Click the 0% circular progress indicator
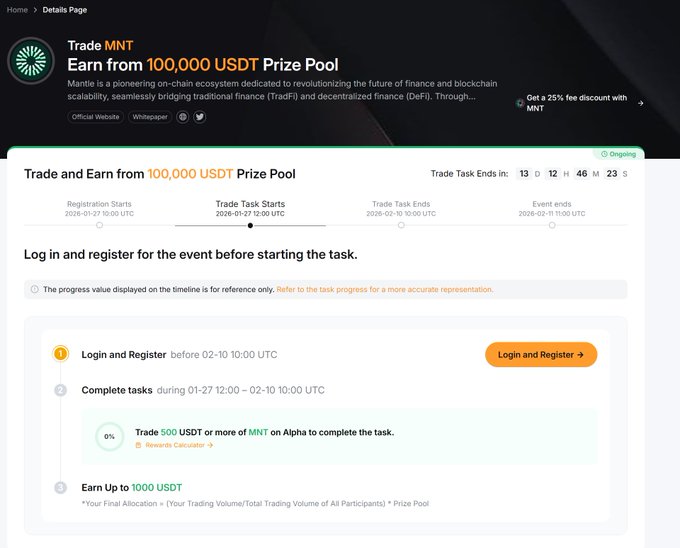 coord(109,437)
